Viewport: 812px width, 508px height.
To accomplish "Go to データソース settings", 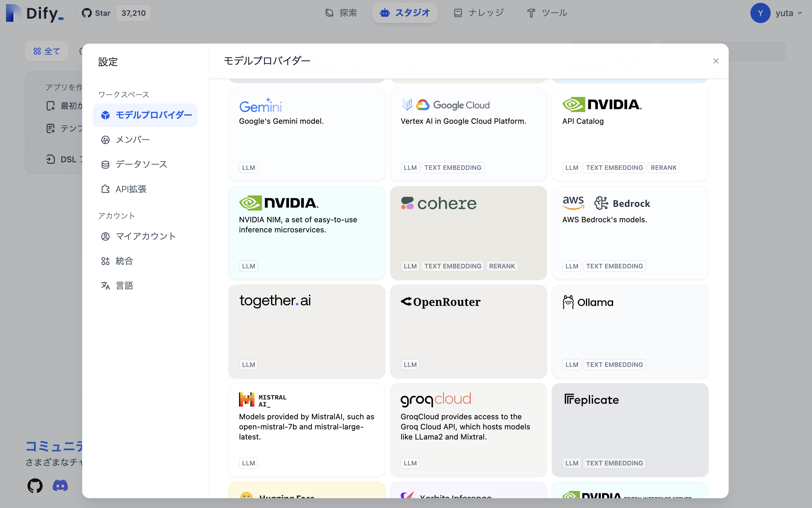I will 141,164.
